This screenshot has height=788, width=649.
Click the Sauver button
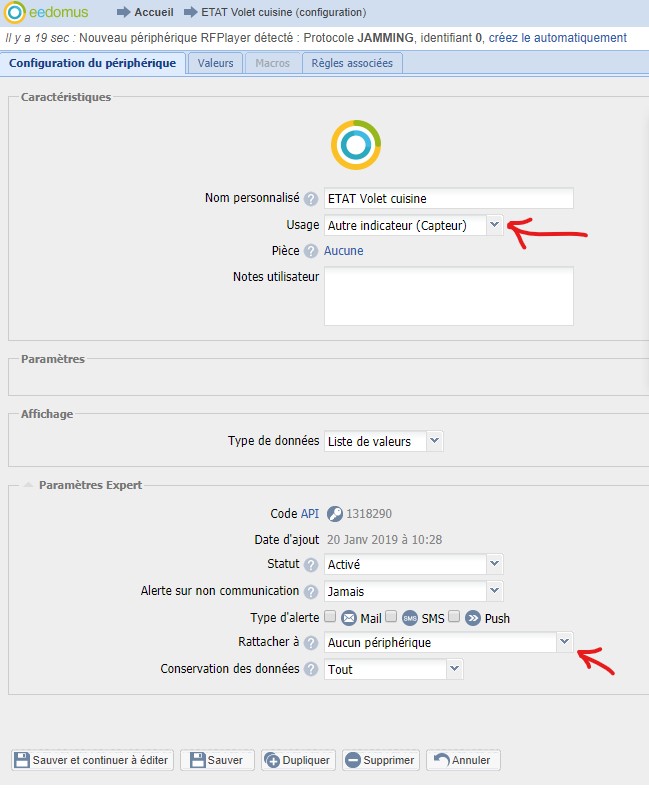[x=218, y=760]
